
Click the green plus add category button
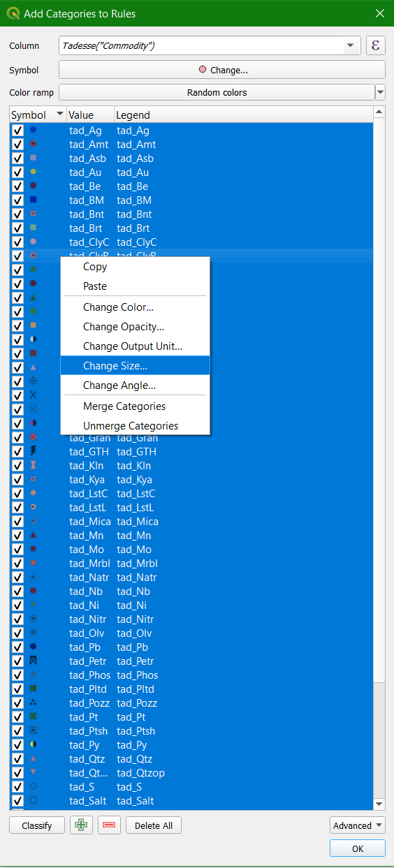82,825
